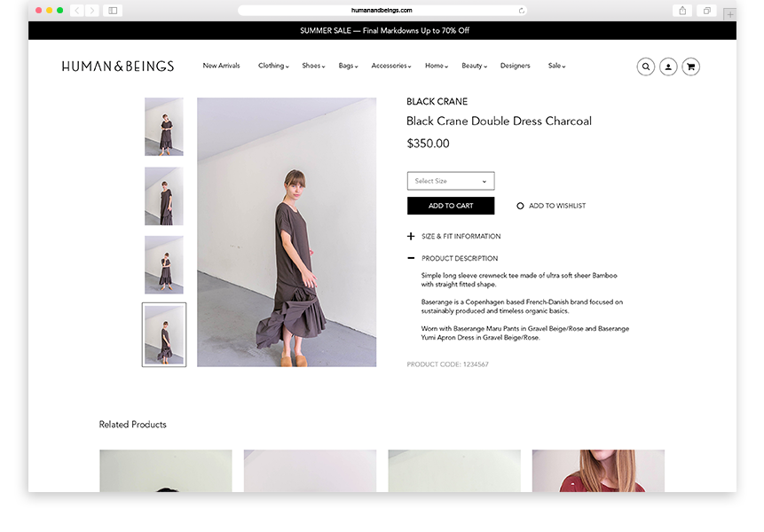Screen dimensions: 764x532
Task: Toggle the Safari sidebar button
Action: 113,11
